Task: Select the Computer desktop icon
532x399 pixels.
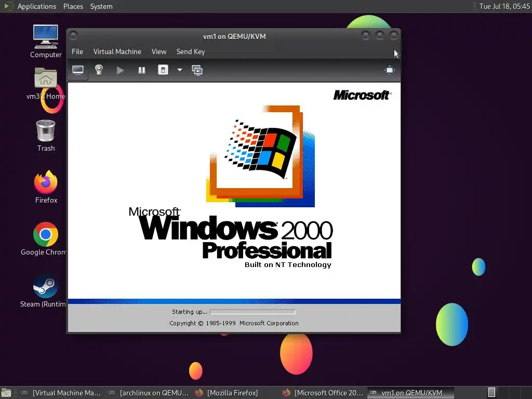Action: (x=46, y=42)
